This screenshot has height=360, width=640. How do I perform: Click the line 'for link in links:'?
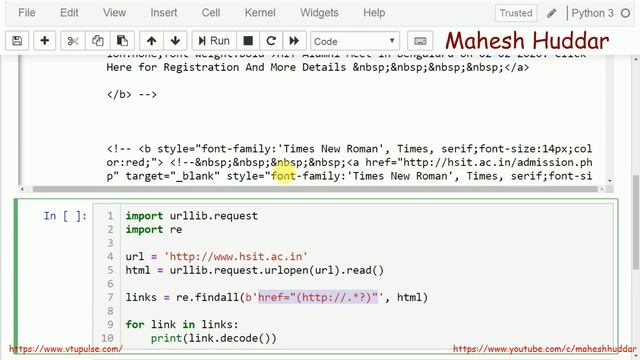point(182,324)
